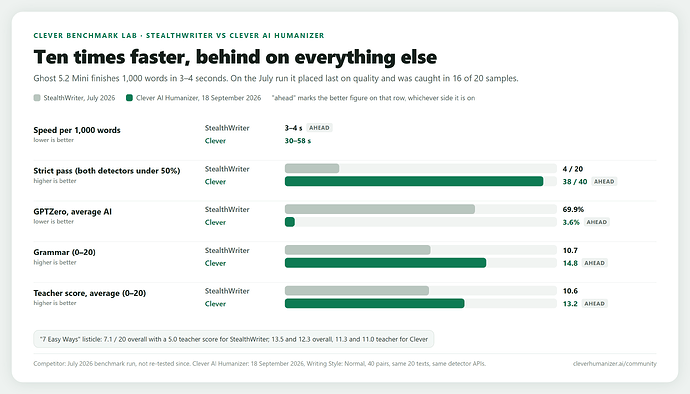690x394 pixels.
Task: Click "StealthWriter" in the Teacher score row
Action: (227, 291)
